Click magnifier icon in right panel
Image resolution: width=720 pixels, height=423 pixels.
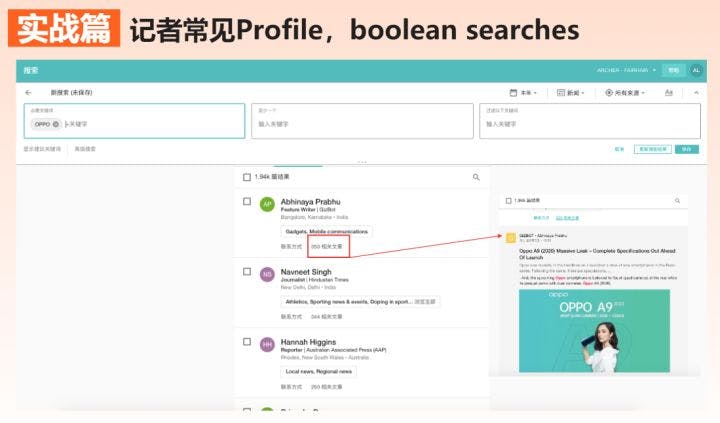point(677,201)
